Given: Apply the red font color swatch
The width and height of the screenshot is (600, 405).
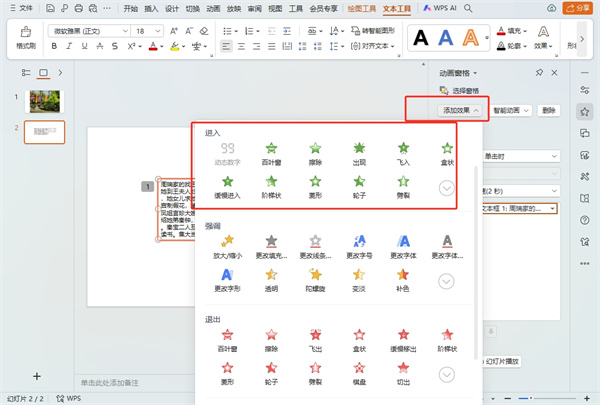Looking at the screenshot, I should 153,46.
